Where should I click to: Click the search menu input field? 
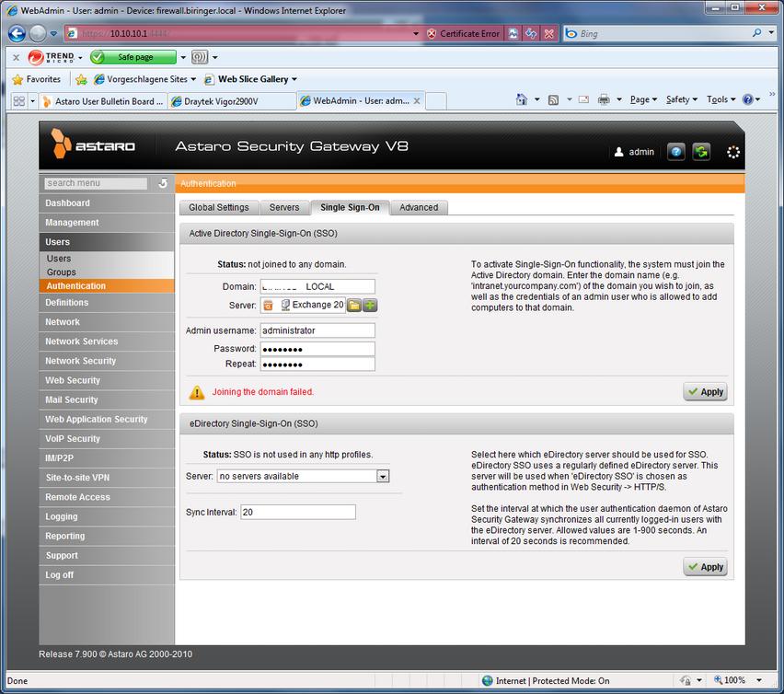tap(96, 183)
